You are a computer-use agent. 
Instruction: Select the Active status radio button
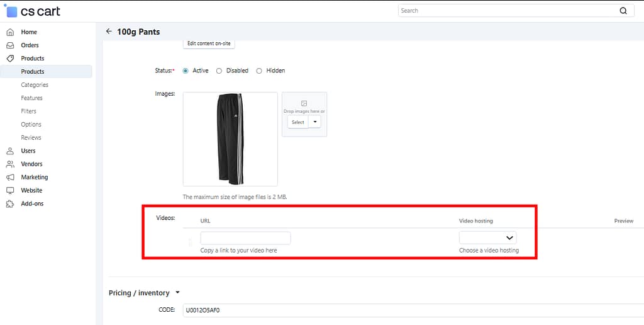tap(186, 71)
